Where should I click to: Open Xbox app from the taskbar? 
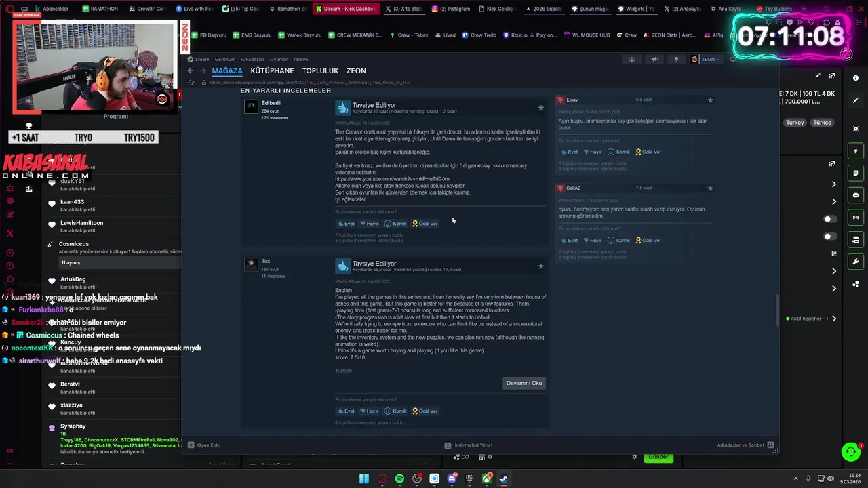click(x=487, y=479)
